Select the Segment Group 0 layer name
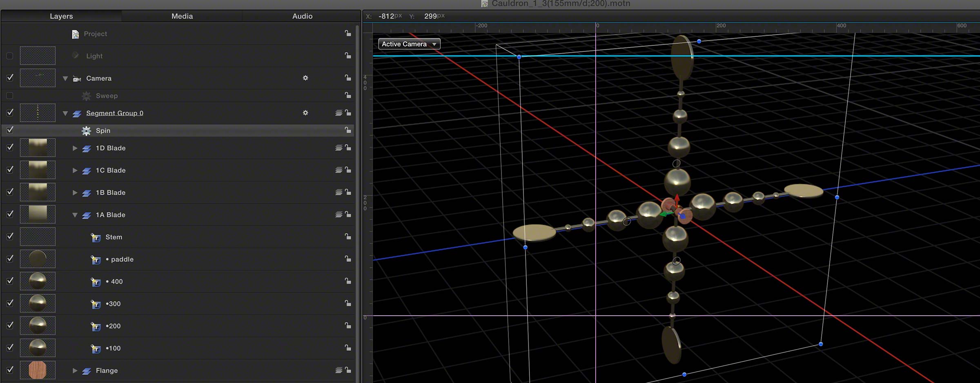980x383 pixels. click(x=115, y=113)
